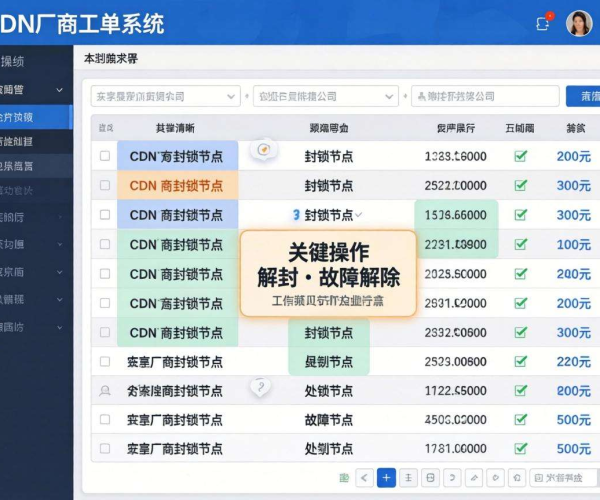Open 300元 link in 2522.00000 row
The height and width of the screenshot is (500, 600).
point(573,186)
